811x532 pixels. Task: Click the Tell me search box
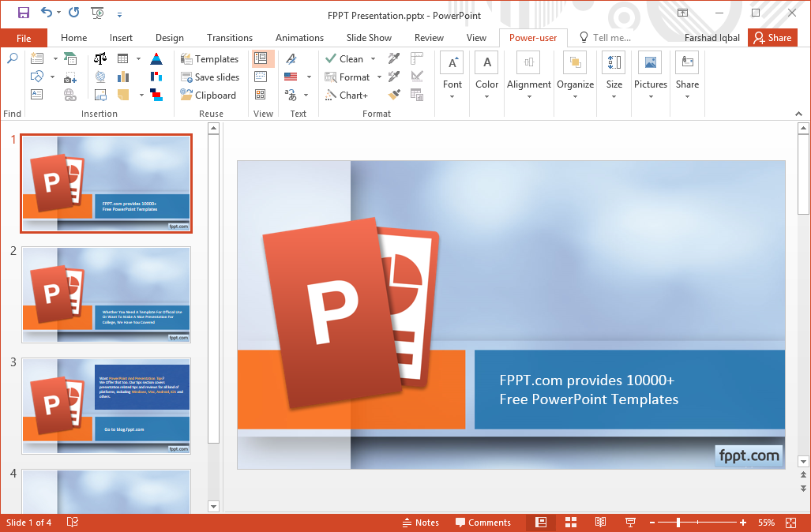click(605, 38)
